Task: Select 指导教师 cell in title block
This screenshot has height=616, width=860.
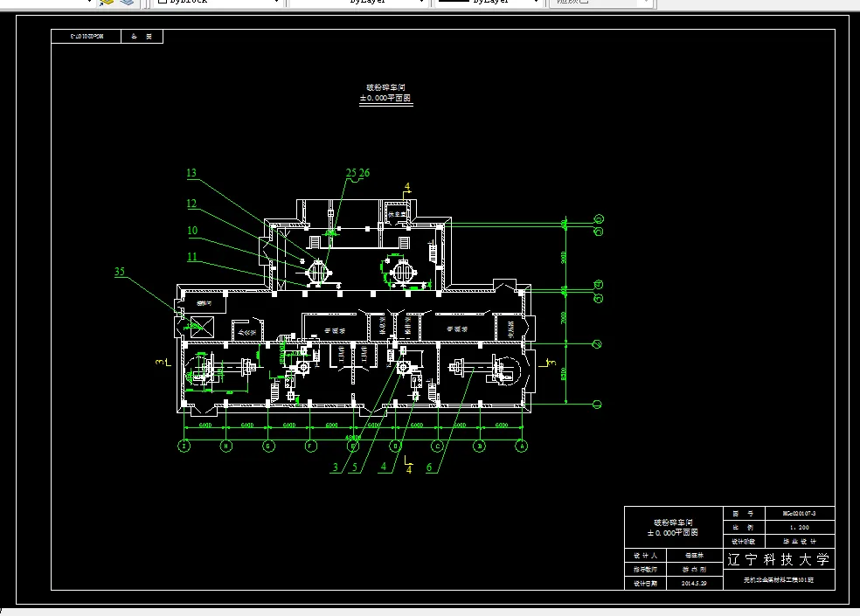Action: pos(645,570)
